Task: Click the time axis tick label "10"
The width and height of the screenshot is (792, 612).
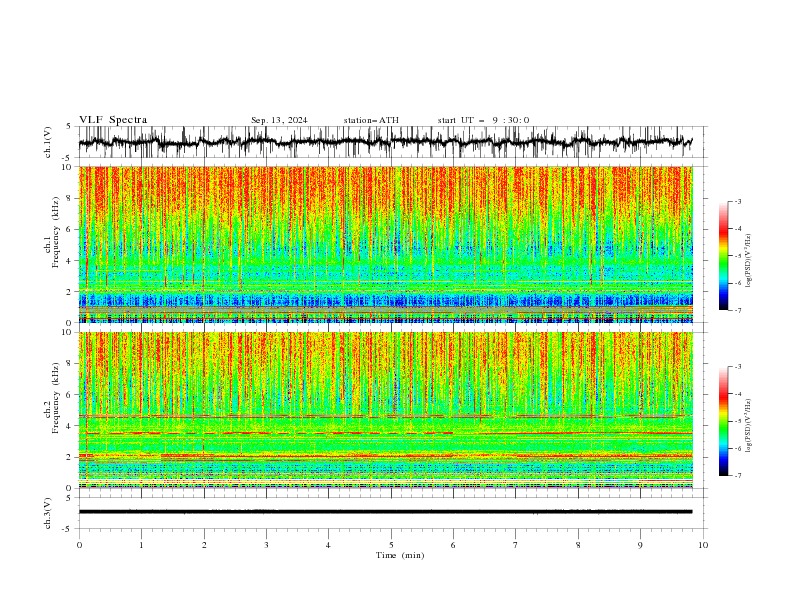Action: click(703, 545)
